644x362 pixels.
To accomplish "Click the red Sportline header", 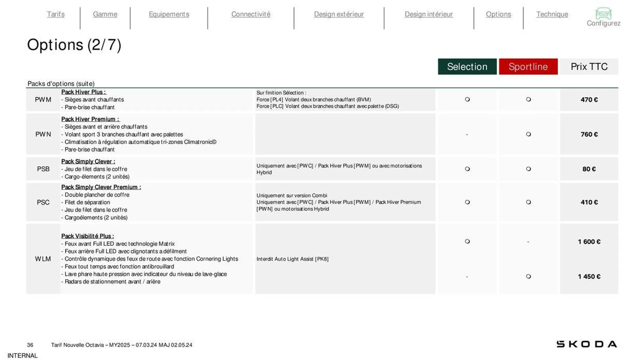I will point(528,67).
